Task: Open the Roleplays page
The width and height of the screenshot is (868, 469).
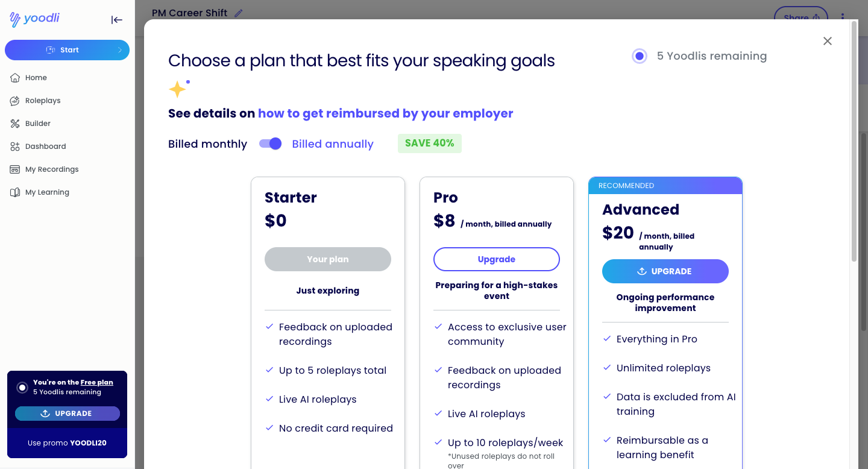Action: 43,101
